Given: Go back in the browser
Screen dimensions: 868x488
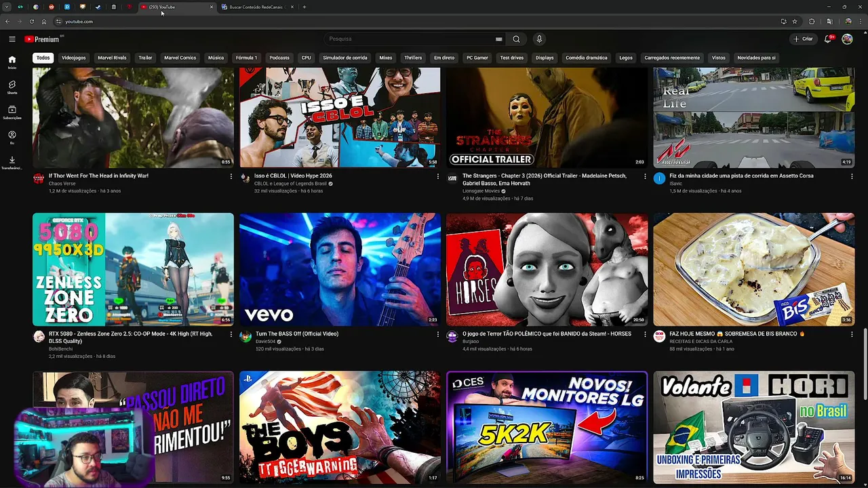Looking at the screenshot, I should (x=7, y=22).
